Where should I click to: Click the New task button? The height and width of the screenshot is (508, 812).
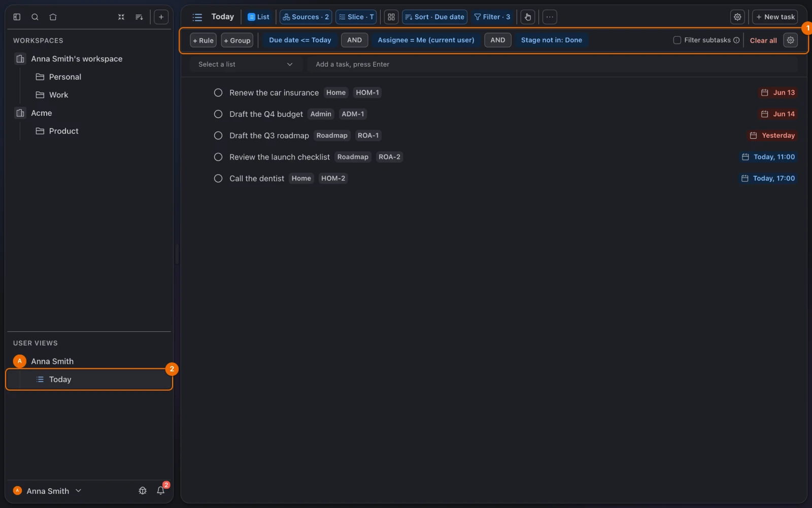point(775,17)
